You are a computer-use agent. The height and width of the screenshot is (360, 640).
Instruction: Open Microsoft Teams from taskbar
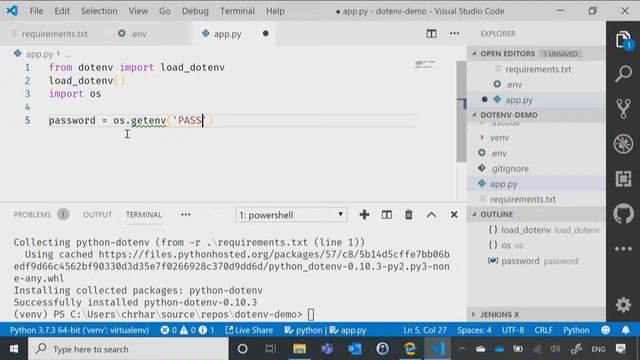(x=327, y=349)
